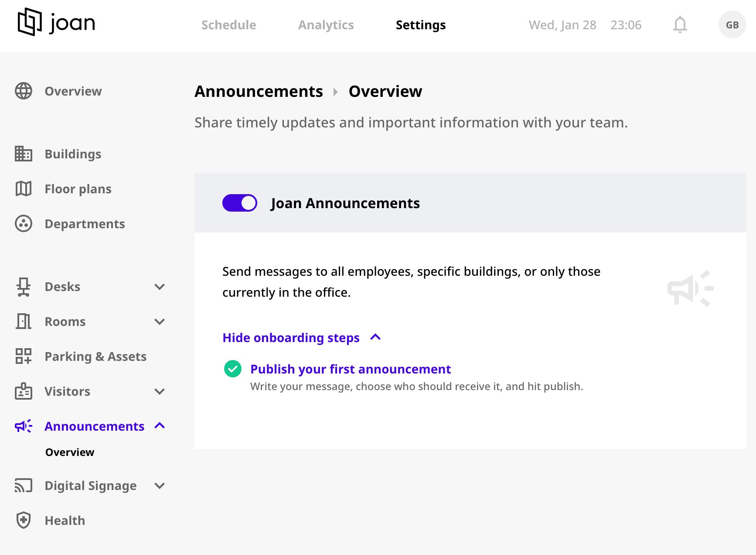The width and height of the screenshot is (756, 555).
Task: Expand the Visitors section chevron
Action: (160, 391)
